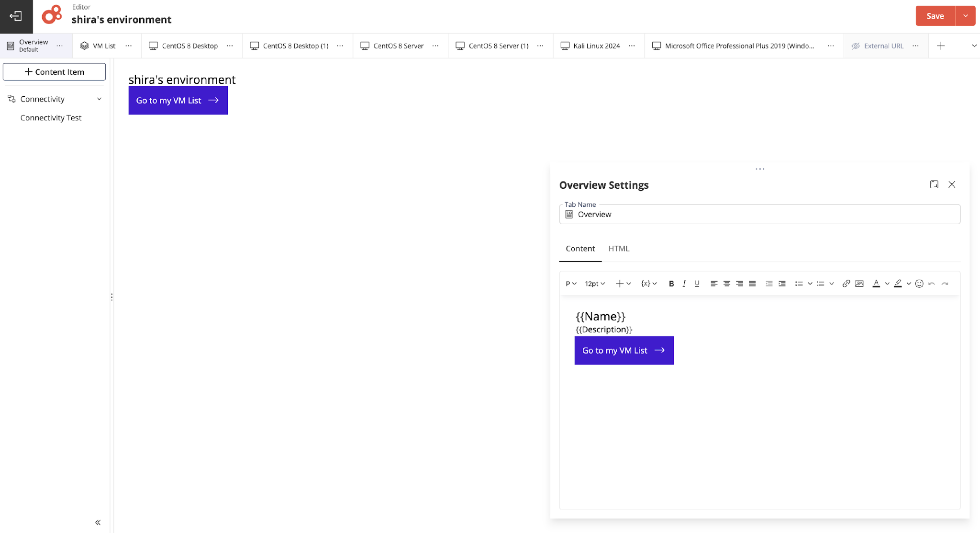The width and height of the screenshot is (980, 533).
Task: Add a Content Item
Action: 55,72
